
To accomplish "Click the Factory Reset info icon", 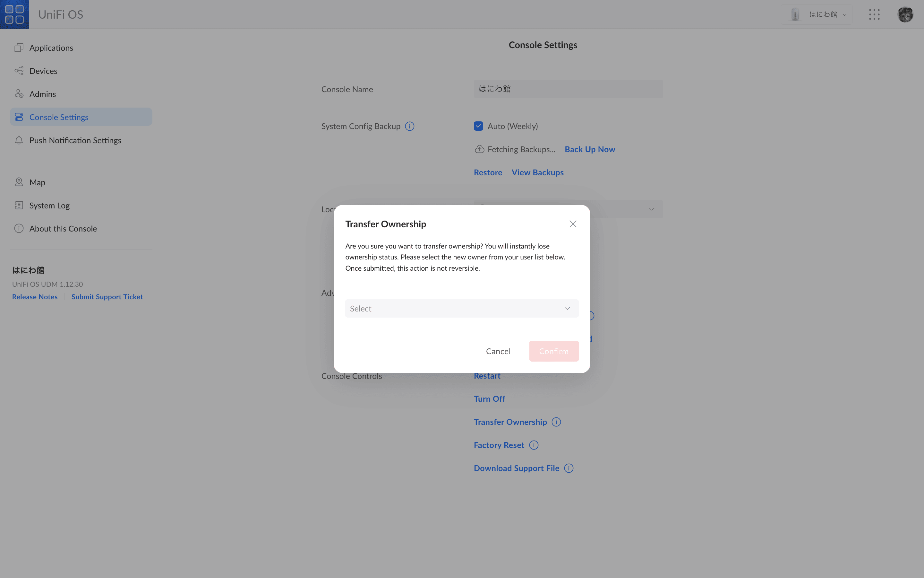I will point(534,445).
